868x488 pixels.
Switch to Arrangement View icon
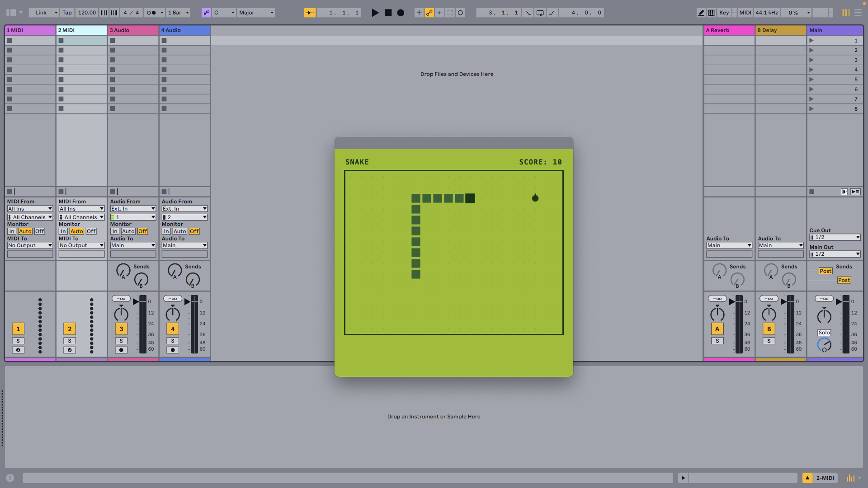(x=857, y=13)
